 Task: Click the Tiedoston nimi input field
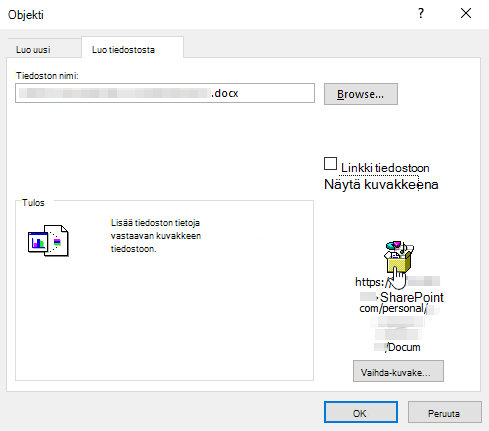(165, 93)
